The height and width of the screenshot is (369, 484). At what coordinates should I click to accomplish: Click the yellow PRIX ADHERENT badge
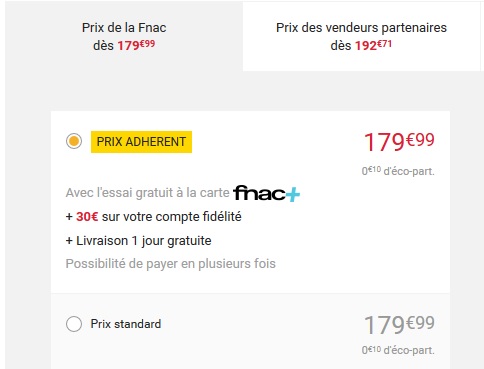coord(141,142)
